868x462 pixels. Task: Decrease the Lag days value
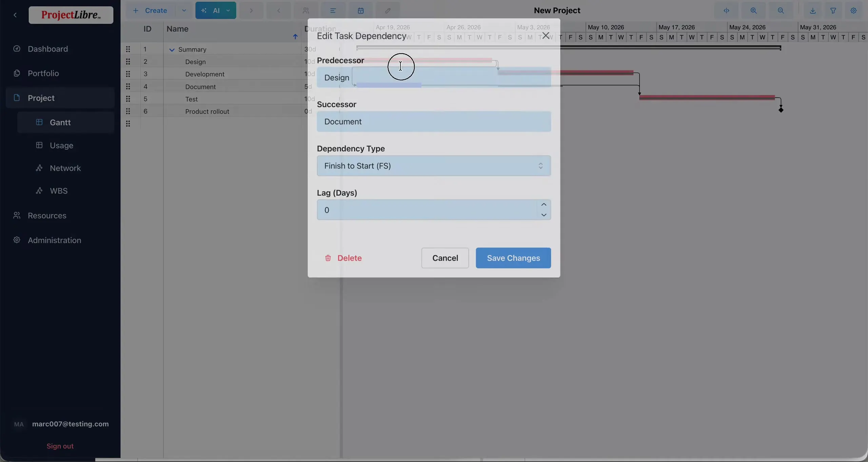pos(544,215)
